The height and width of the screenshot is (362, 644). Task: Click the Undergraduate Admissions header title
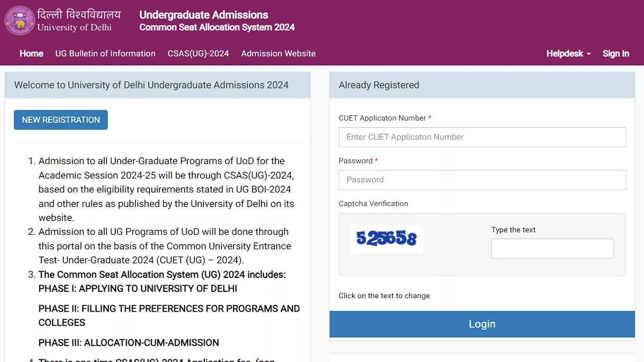click(x=204, y=15)
